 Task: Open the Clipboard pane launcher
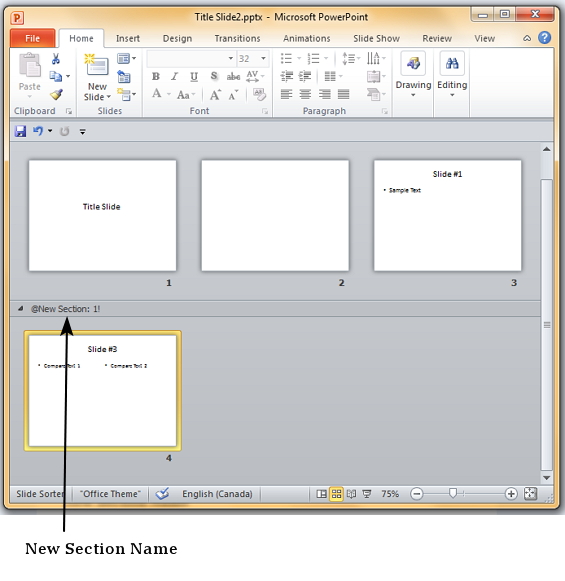coord(69,111)
